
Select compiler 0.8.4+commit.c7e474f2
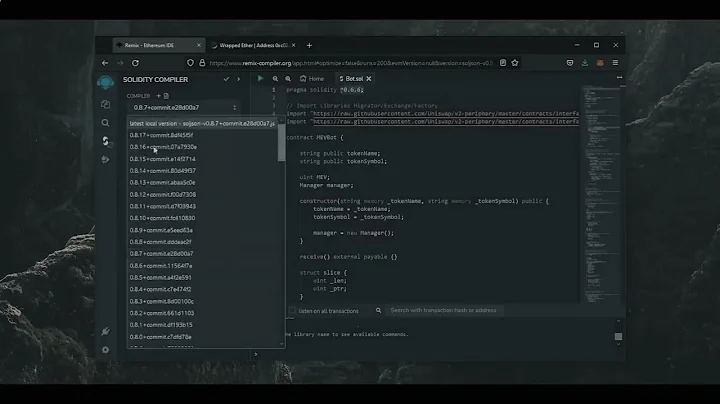tap(202, 289)
